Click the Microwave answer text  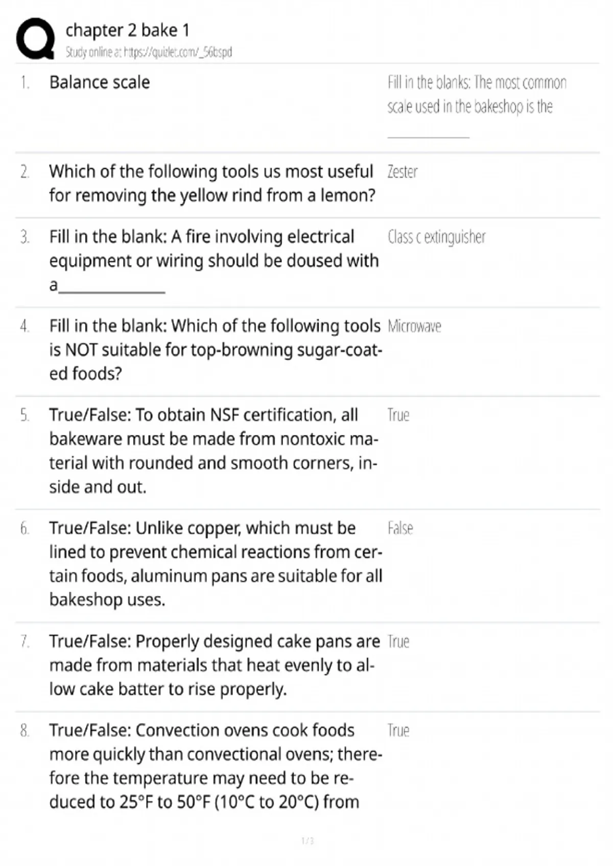point(414,326)
